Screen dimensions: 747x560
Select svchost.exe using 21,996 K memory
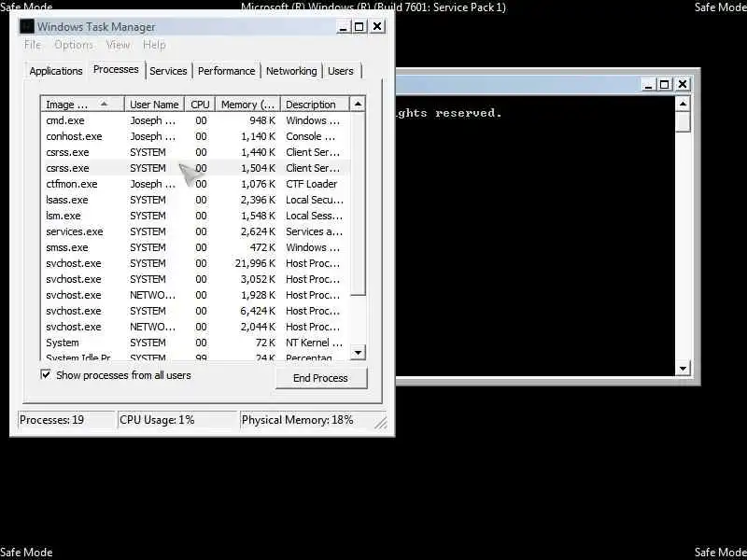pos(195,263)
